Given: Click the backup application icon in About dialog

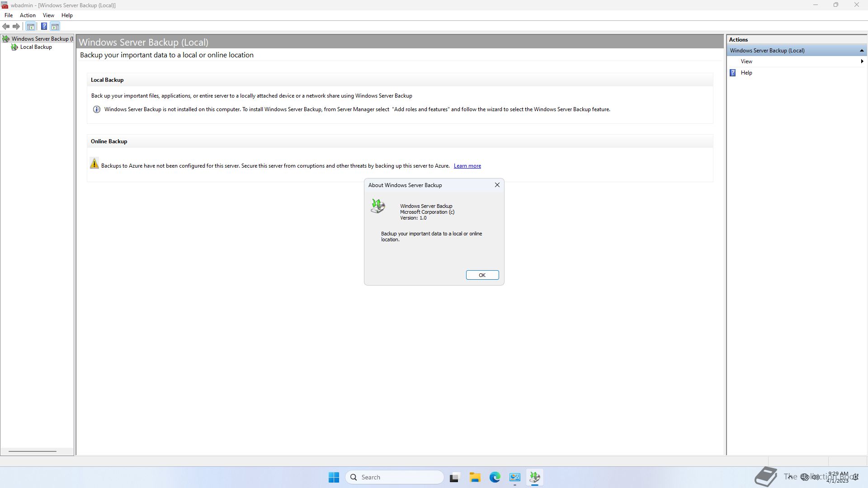Looking at the screenshot, I should pos(378,206).
